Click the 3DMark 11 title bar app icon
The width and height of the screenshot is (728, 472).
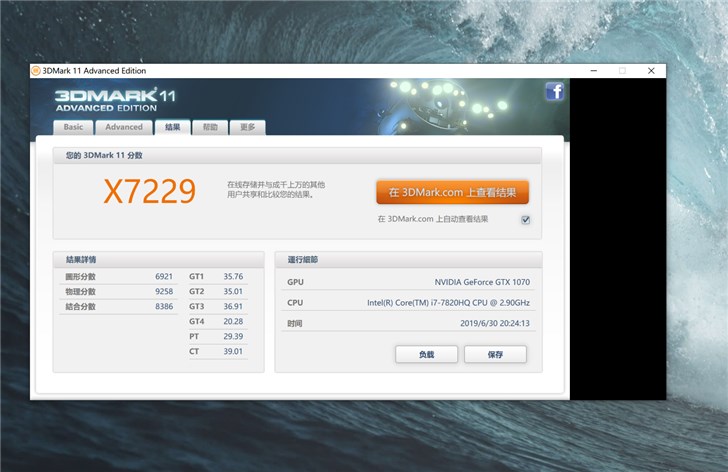click(36, 71)
